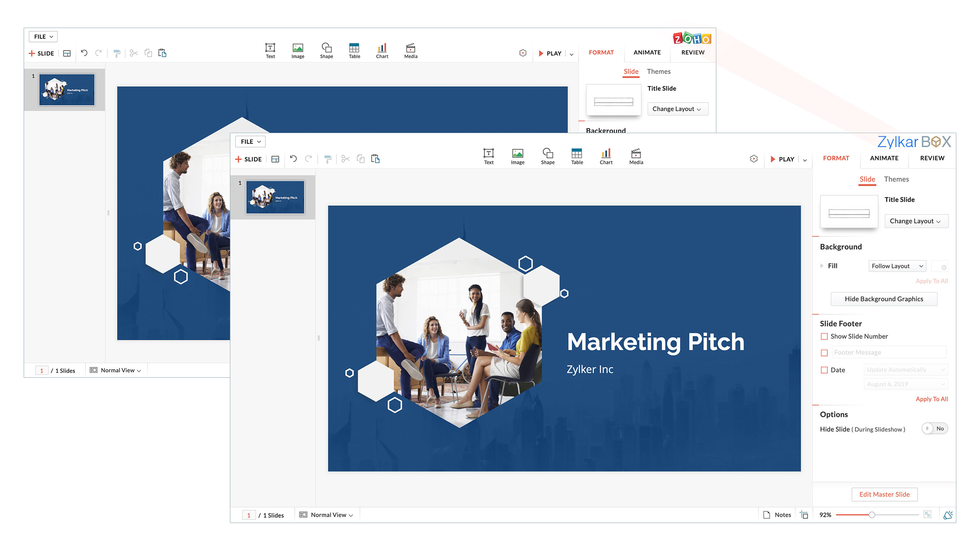Click the undo arrow in front toolbar
980x551 pixels.
point(293,158)
